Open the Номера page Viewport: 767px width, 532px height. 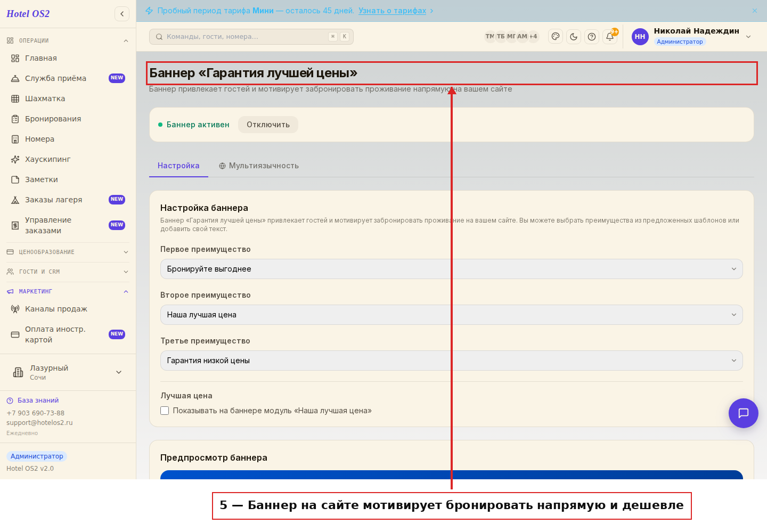pyautogui.click(x=68, y=139)
